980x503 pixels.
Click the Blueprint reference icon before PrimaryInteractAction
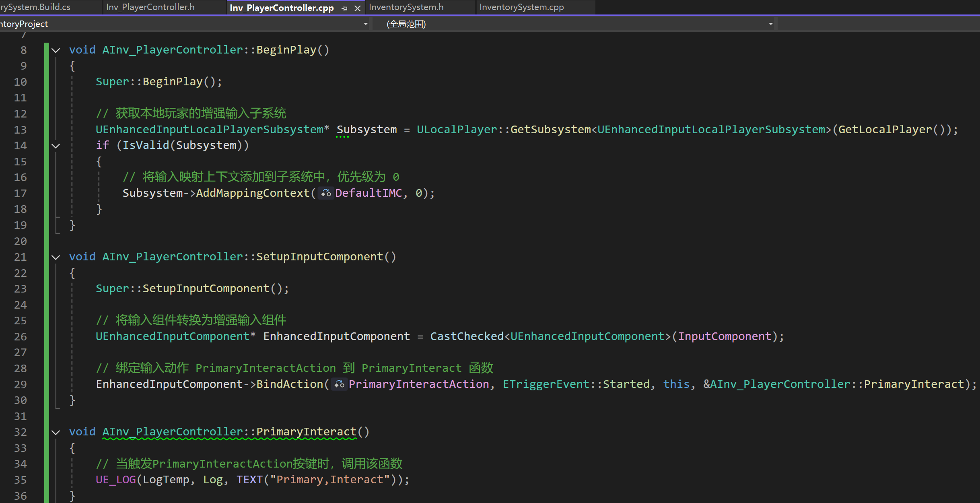coord(339,385)
